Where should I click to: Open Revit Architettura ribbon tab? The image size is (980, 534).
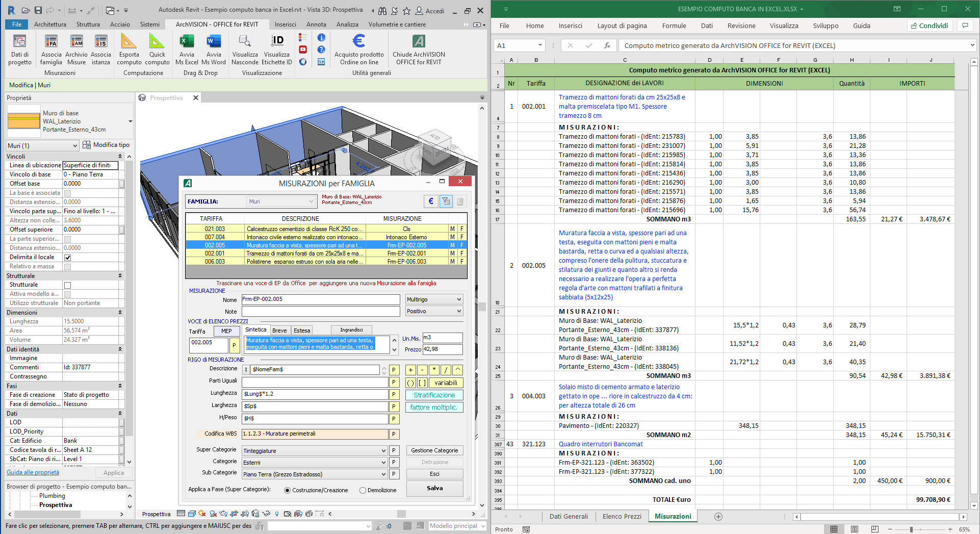coord(50,24)
